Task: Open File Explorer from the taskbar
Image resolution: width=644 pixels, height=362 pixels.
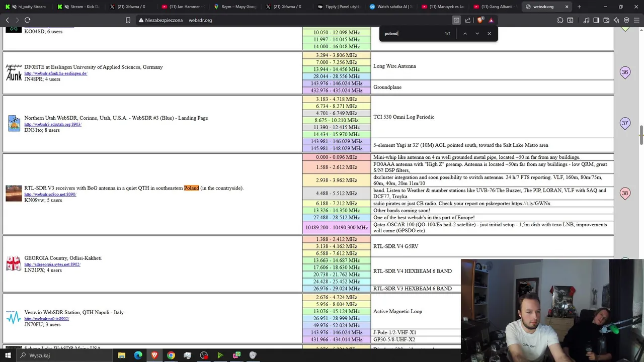Action: tap(122, 355)
